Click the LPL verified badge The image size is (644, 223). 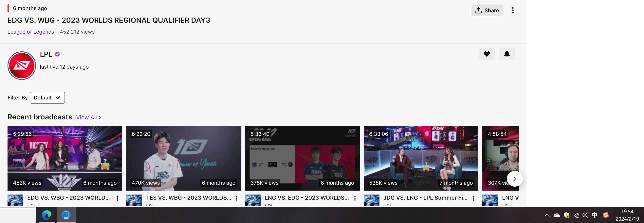[x=57, y=54]
